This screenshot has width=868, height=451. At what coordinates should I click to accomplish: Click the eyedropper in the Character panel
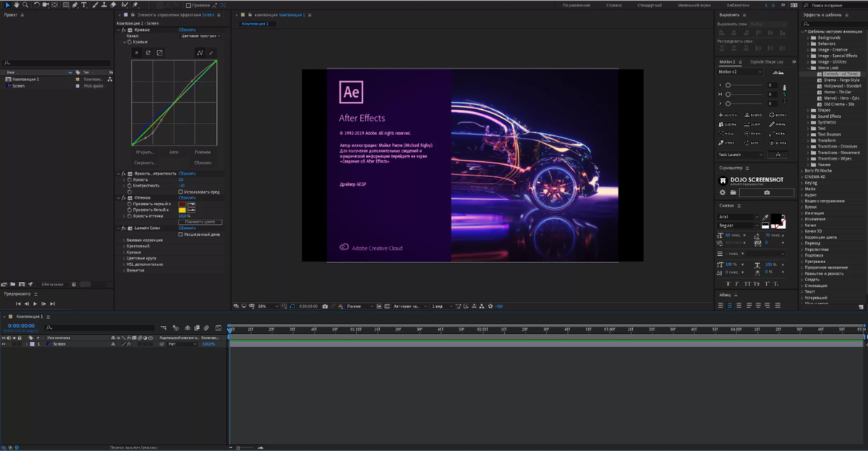click(x=766, y=217)
